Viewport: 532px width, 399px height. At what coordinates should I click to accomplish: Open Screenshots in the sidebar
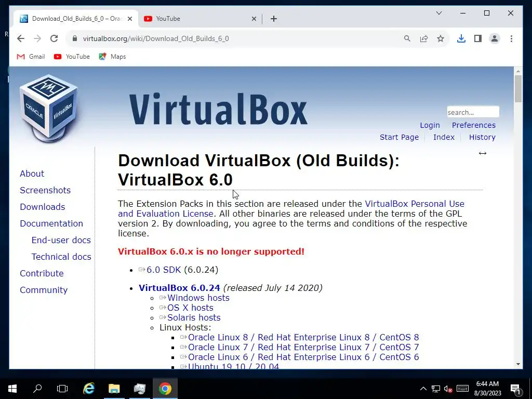coord(45,190)
